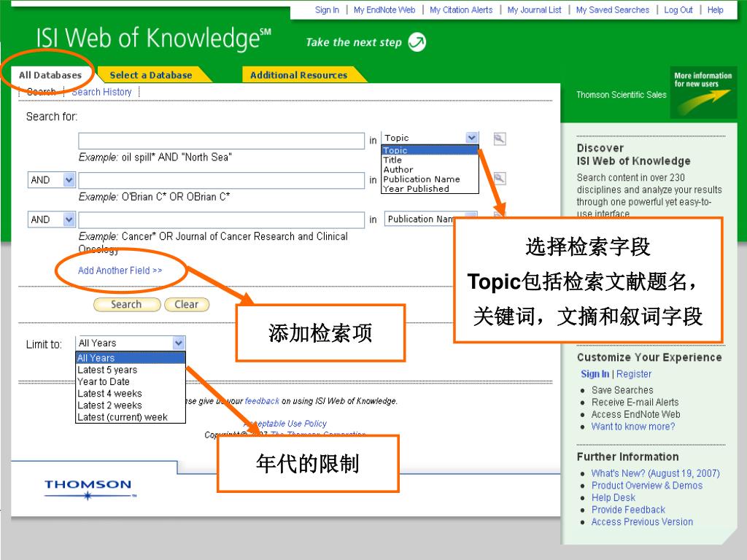Click the Search button

click(x=127, y=304)
